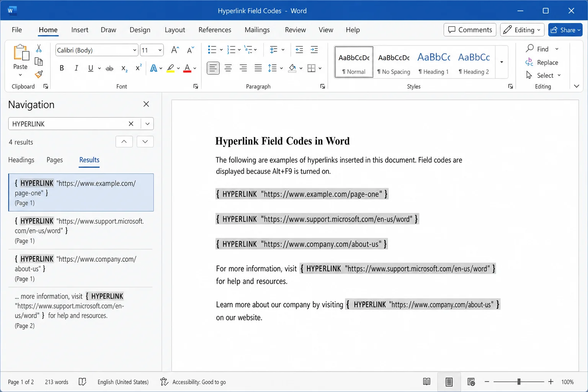The image size is (588, 392).
Task: Justify the paragraph text
Action: [258, 68]
